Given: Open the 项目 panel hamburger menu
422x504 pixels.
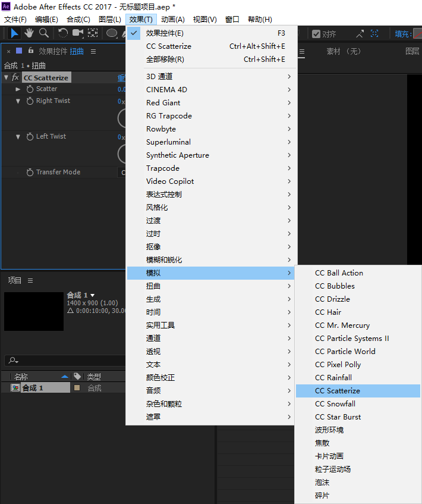Looking at the screenshot, I should click(x=30, y=281).
